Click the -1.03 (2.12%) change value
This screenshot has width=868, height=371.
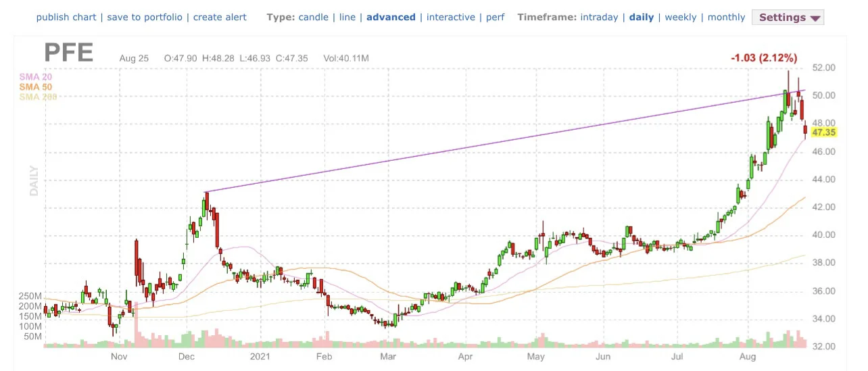[x=764, y=58]
